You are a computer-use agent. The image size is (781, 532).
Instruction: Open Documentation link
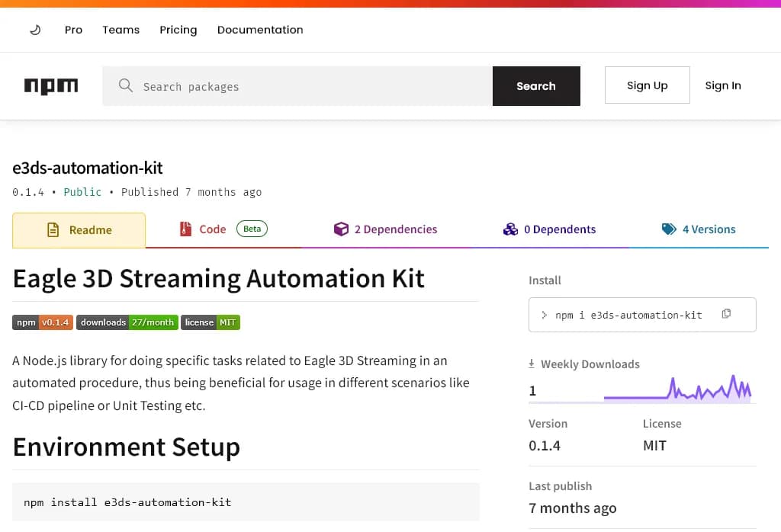coord(260,30)
